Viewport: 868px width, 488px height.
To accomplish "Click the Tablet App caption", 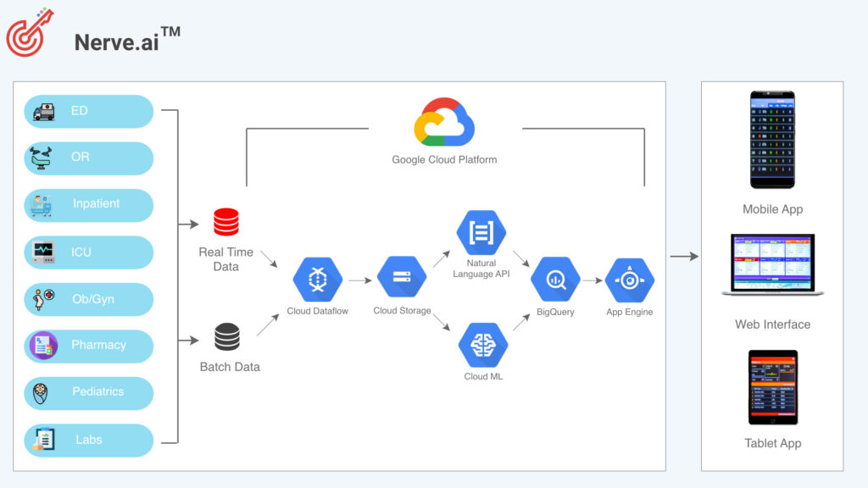I will [x=773, y=443].
